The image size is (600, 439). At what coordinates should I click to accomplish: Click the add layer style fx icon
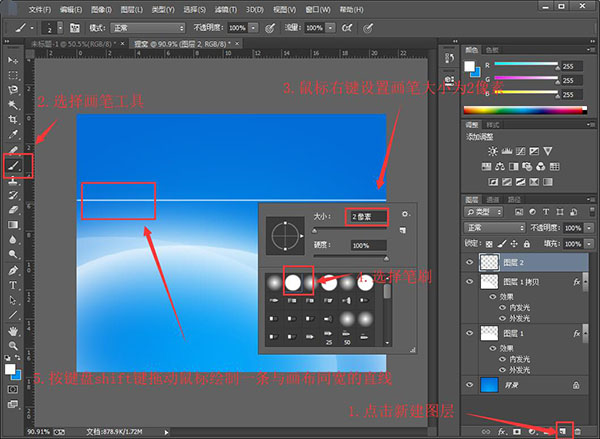tap(502, 431)
